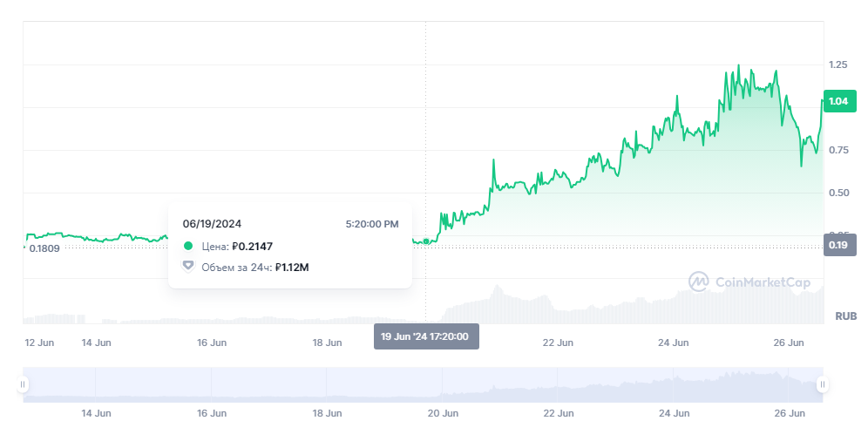Click the 1.25 price axis label

[838, 64]
